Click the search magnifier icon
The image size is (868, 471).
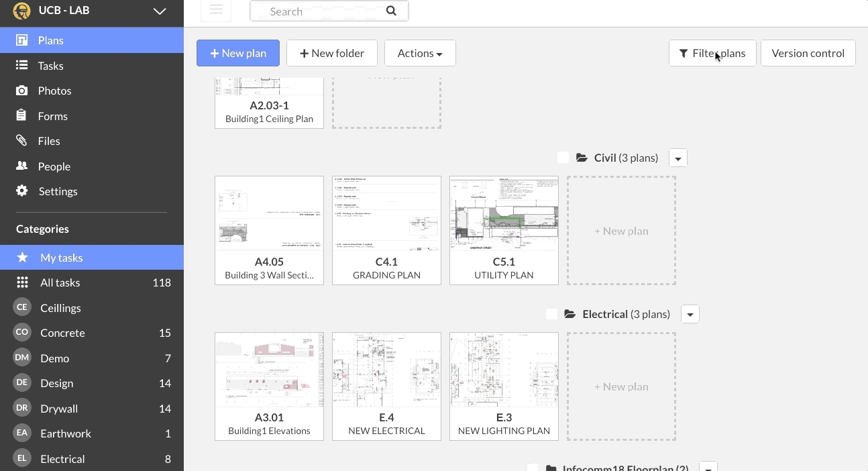pos(391,11)
